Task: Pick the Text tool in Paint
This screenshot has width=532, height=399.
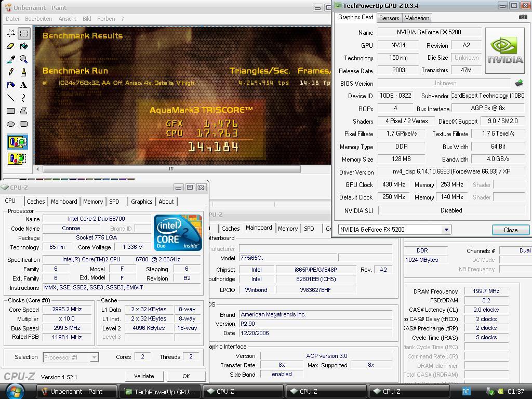Action: (24, 85)
